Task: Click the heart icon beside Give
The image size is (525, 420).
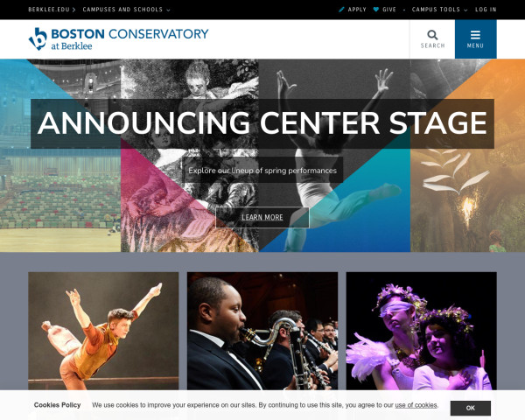Action: (x=376, y=10)
